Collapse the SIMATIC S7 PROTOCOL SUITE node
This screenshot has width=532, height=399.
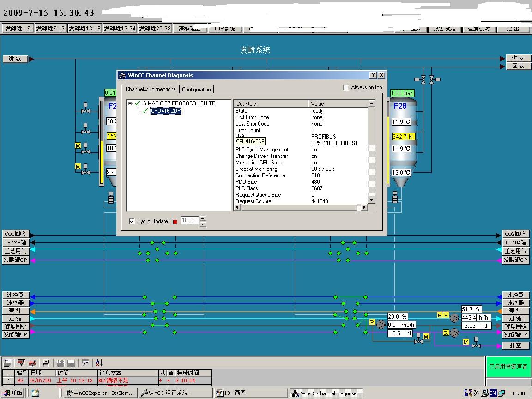130,104
